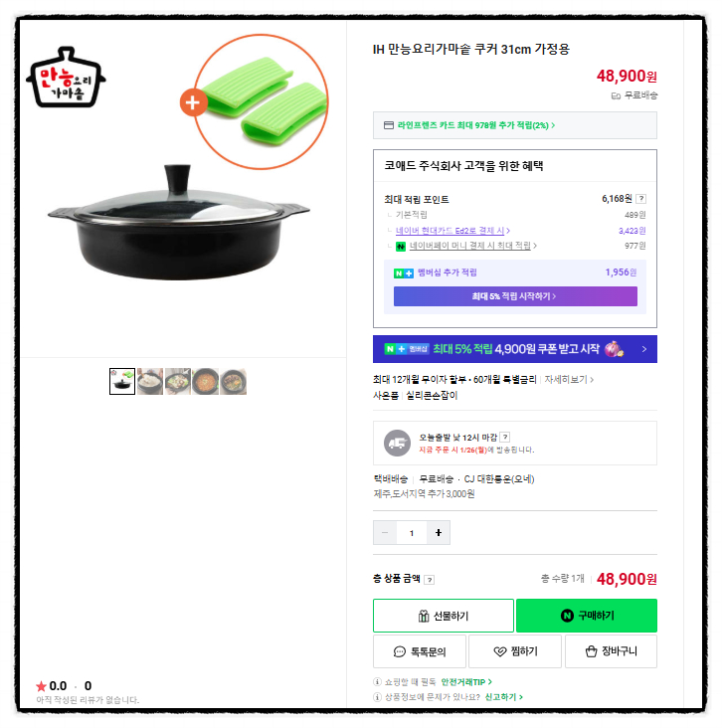Expand the 라인프렌즈 카드 추가 적립 banner
The height and width of the screenshot is (728, 722).
515,125
